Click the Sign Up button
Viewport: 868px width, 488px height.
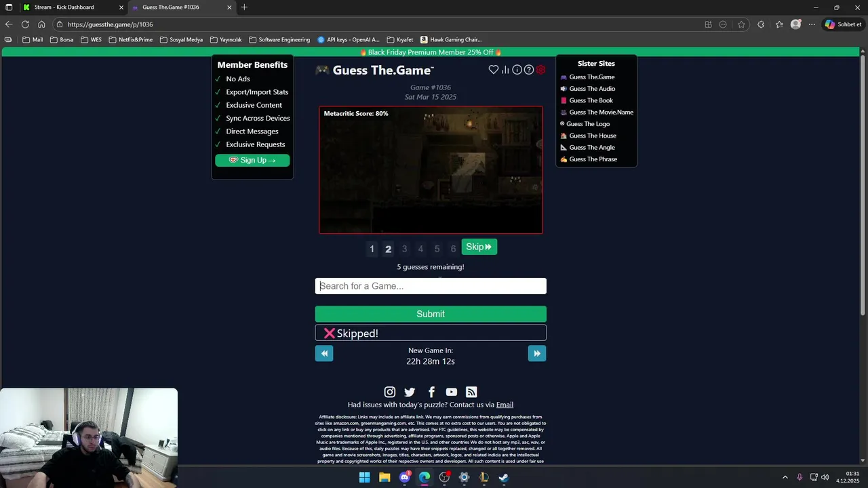click(x=252, y=160)
